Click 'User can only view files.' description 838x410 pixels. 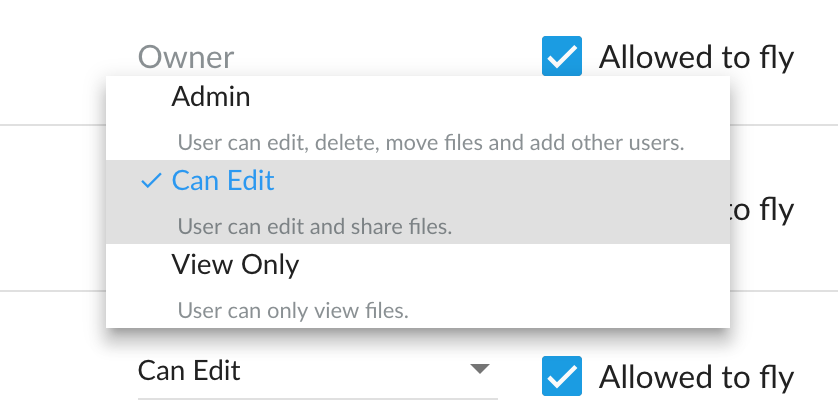click(x=293, y=310)
